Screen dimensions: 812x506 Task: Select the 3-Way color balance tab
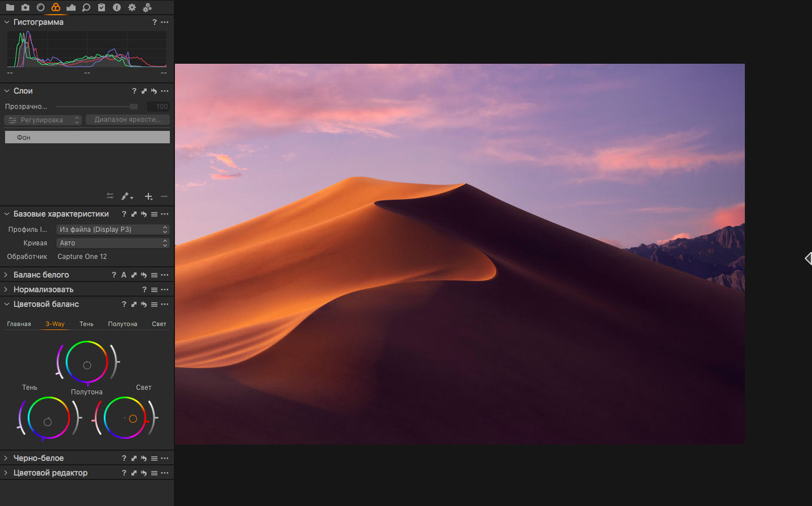55,324
